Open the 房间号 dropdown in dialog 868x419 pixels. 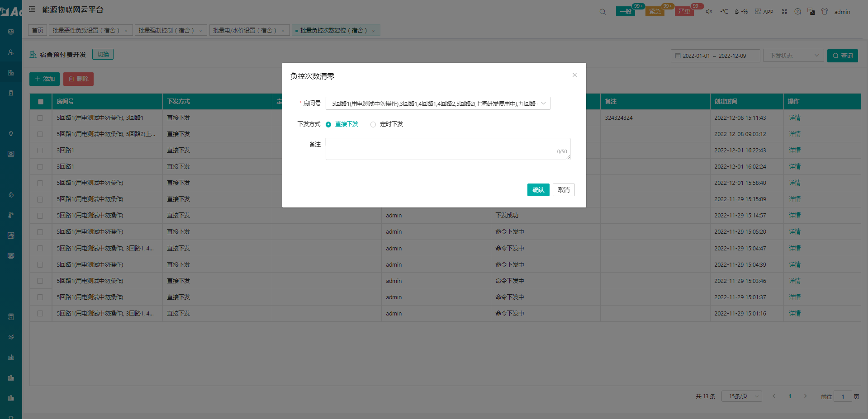438,104
